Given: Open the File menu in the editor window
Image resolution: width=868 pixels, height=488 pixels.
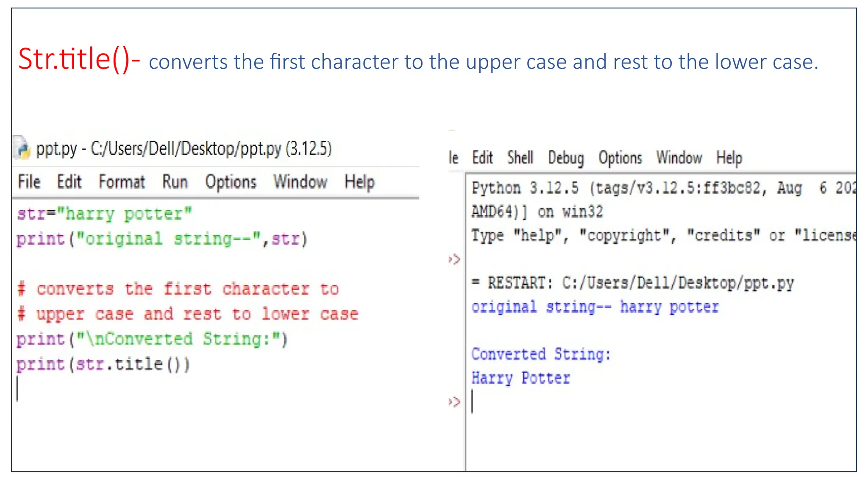Looking at the screenshot, I should point(29,182).
